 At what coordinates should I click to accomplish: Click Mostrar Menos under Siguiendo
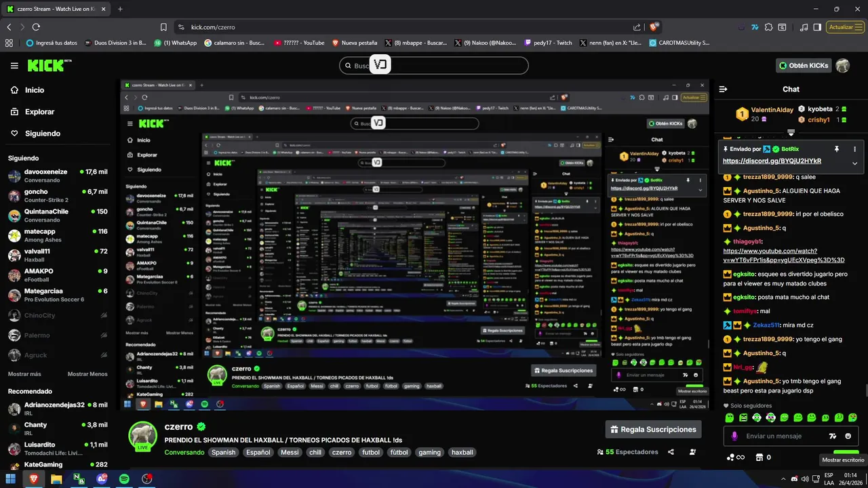(x=87, y=374)
